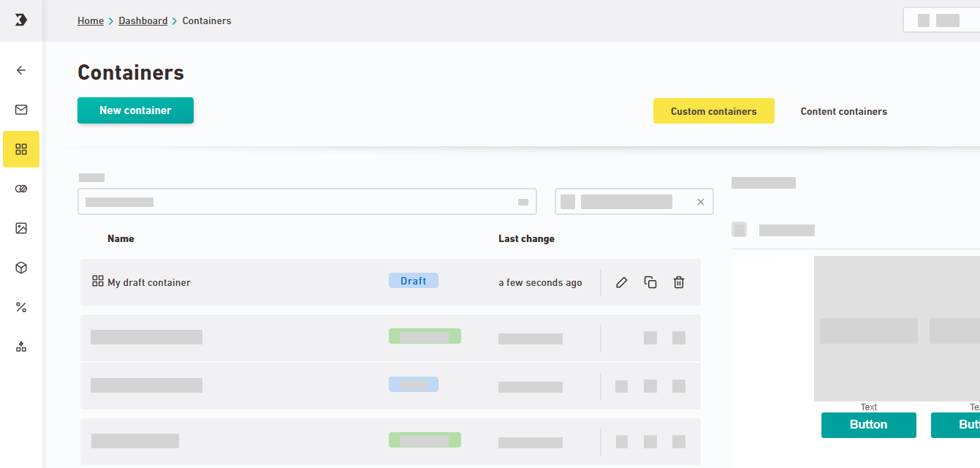Edit My draft container with pencil icon
Image resolution: width=980 pixels, height=468 pixels.
point(622,282)
